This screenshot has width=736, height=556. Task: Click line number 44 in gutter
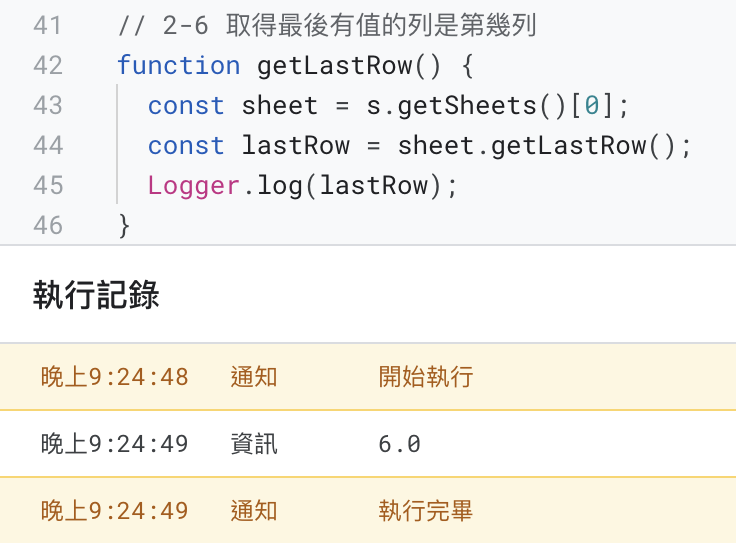pos(47,145)
